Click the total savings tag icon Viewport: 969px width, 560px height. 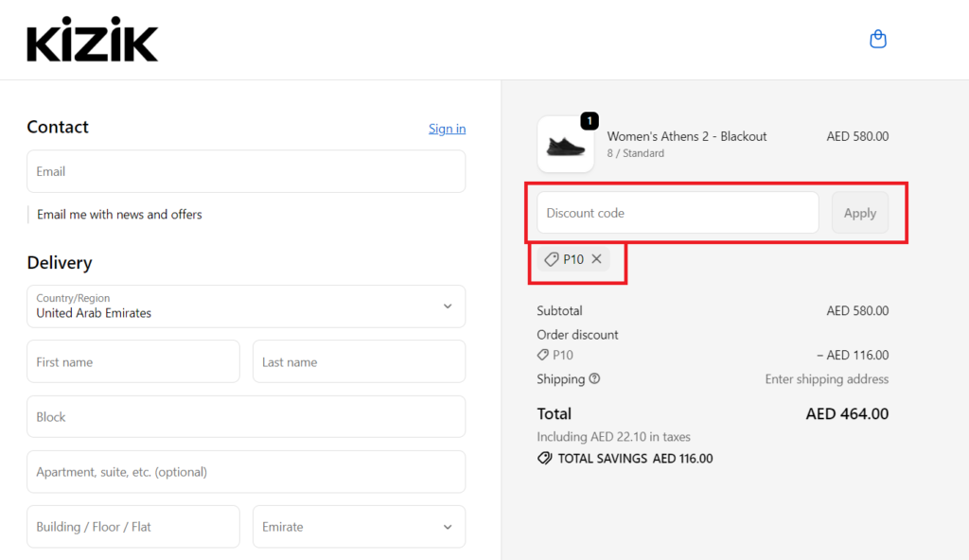pyautogui.click(x=544, y=458)
